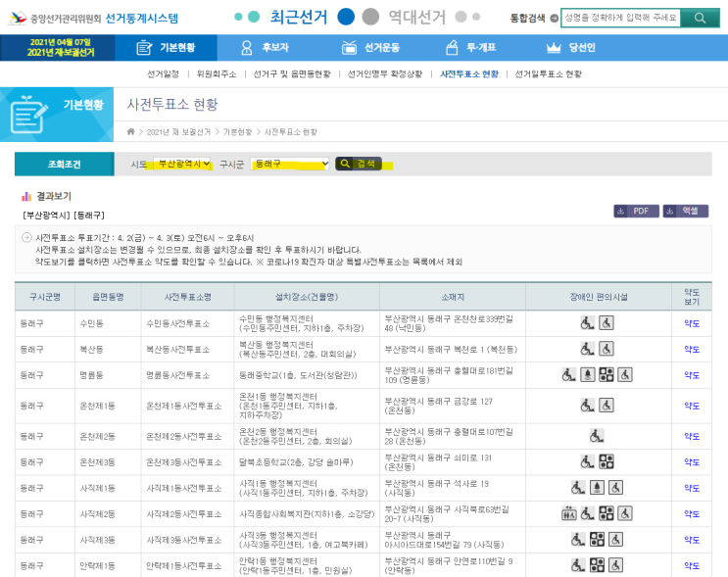The image size is (728, 577).
Task: Switch to the 역대선거 tab
Action: (x=417, y=18)
